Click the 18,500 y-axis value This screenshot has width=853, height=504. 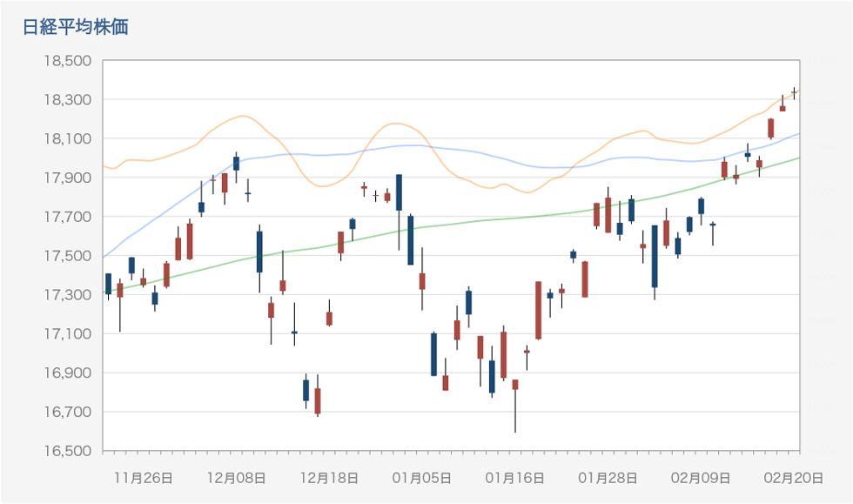pos(67,62)
